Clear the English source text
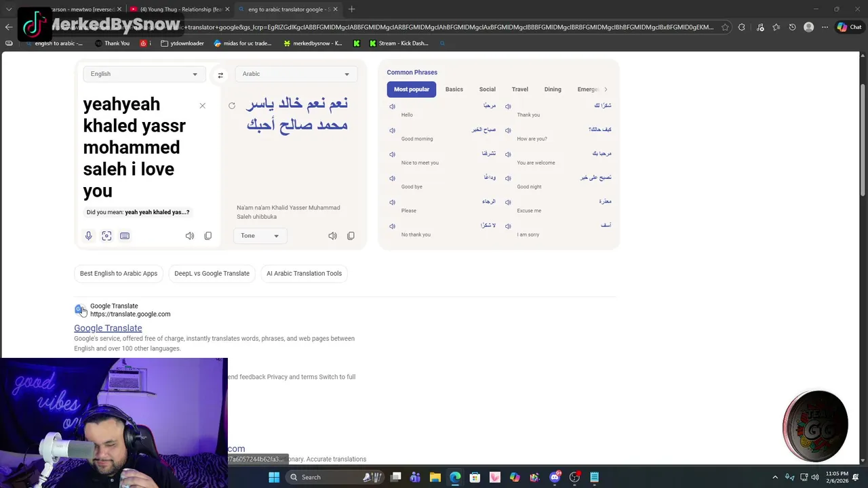Viewport: 868px width, 488px height. click(x=202, y=106)
